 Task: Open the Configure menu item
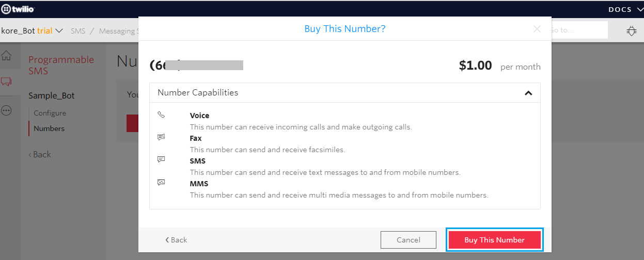point(50,113)
